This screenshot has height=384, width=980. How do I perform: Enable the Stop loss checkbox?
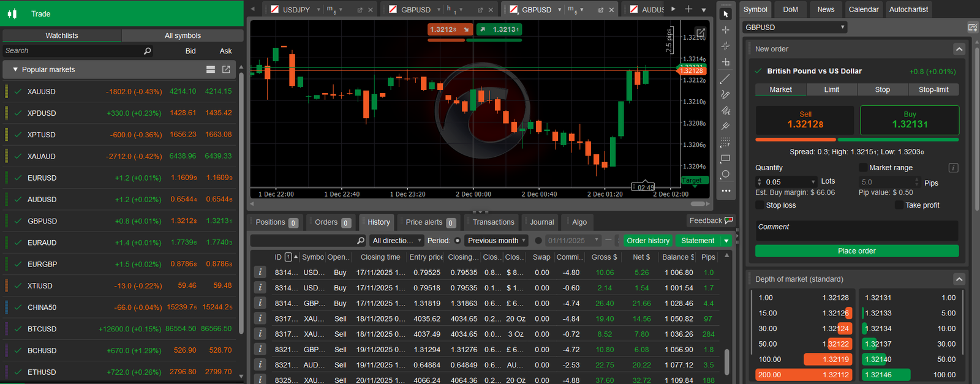(x=760, y=205)
